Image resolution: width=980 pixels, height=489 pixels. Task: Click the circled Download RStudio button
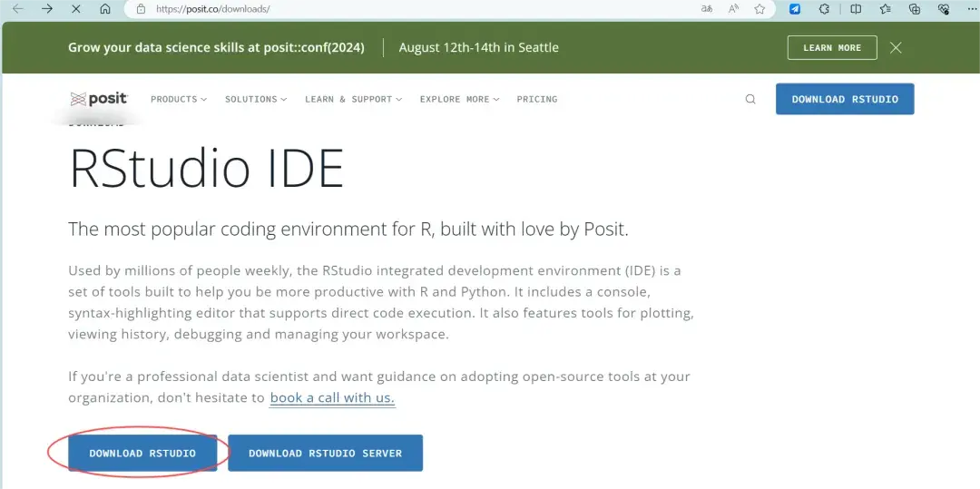click(142, 453)
